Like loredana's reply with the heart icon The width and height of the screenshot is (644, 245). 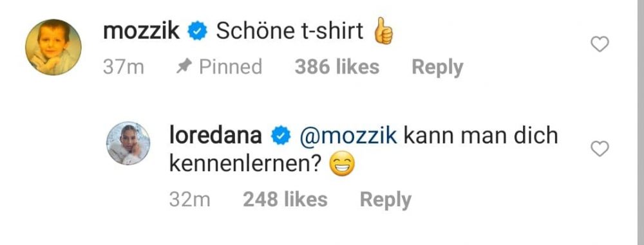(x=600, y=149)
